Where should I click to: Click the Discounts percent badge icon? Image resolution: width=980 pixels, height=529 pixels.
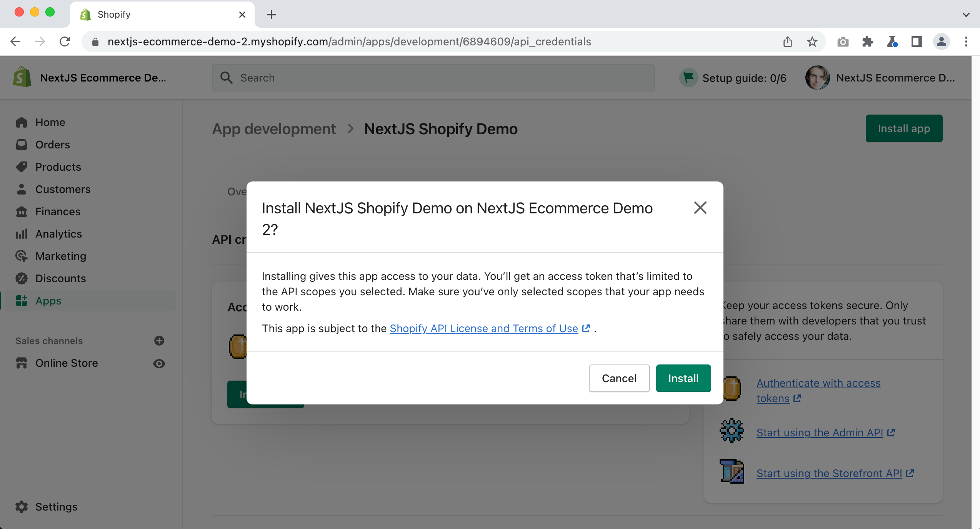coord(22,278)
